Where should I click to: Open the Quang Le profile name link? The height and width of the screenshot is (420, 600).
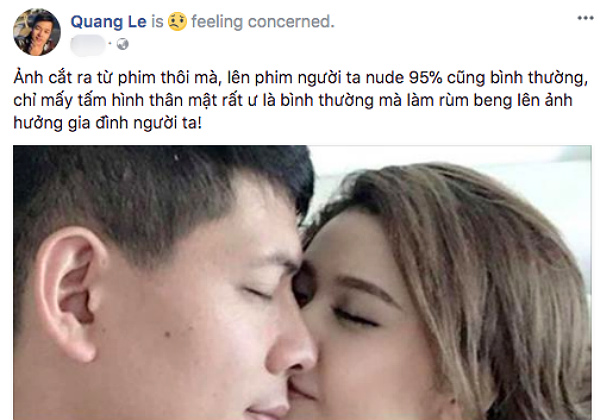tap(108, 22)
